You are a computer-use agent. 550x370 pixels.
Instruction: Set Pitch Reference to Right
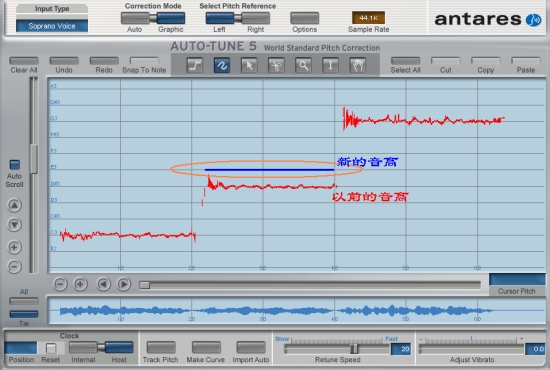(256, 18)
